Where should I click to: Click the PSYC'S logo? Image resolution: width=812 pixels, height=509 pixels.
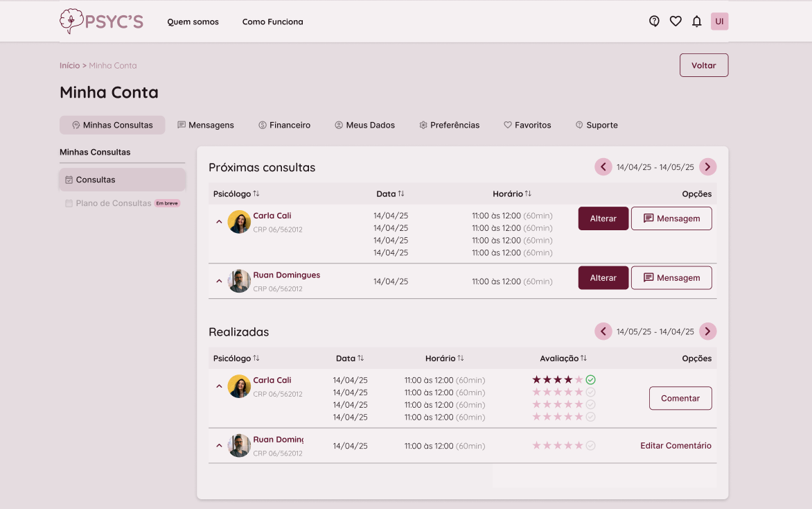tap(101, 21)
